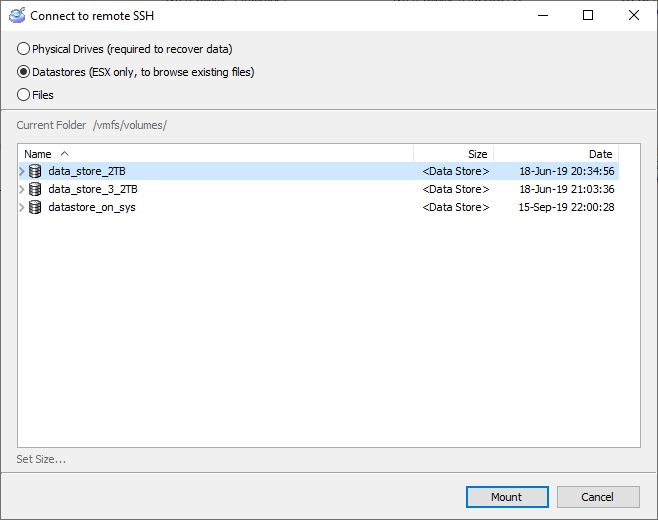
Task: Click the data_store_2TB datastore icon
Action: [x=35, y=171]
